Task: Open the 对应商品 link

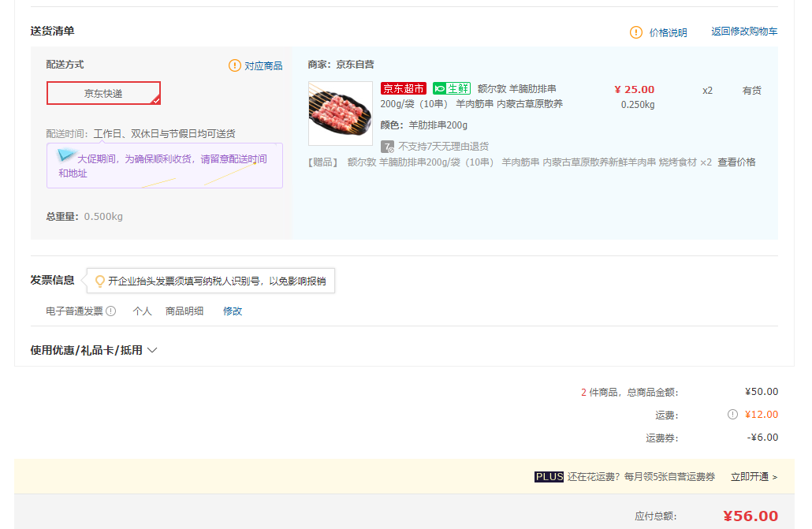Action: [263, 65]
